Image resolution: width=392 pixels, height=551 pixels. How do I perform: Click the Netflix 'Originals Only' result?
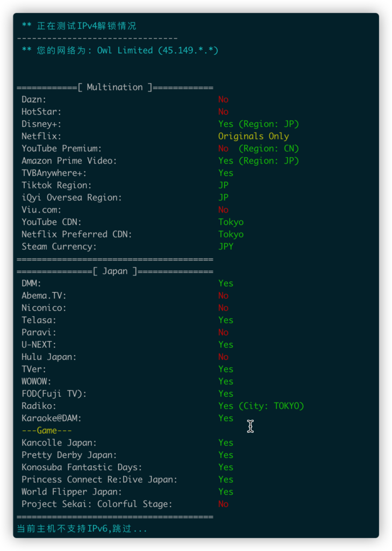[x=254, y=136]
